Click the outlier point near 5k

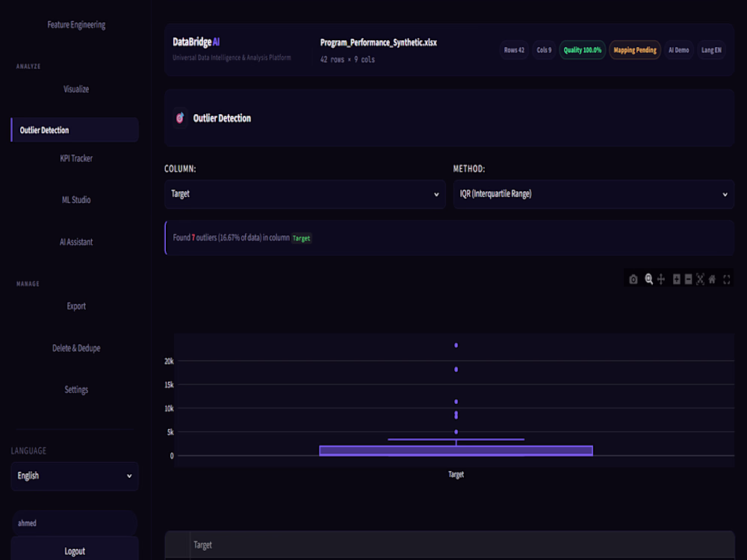(456, 432)
